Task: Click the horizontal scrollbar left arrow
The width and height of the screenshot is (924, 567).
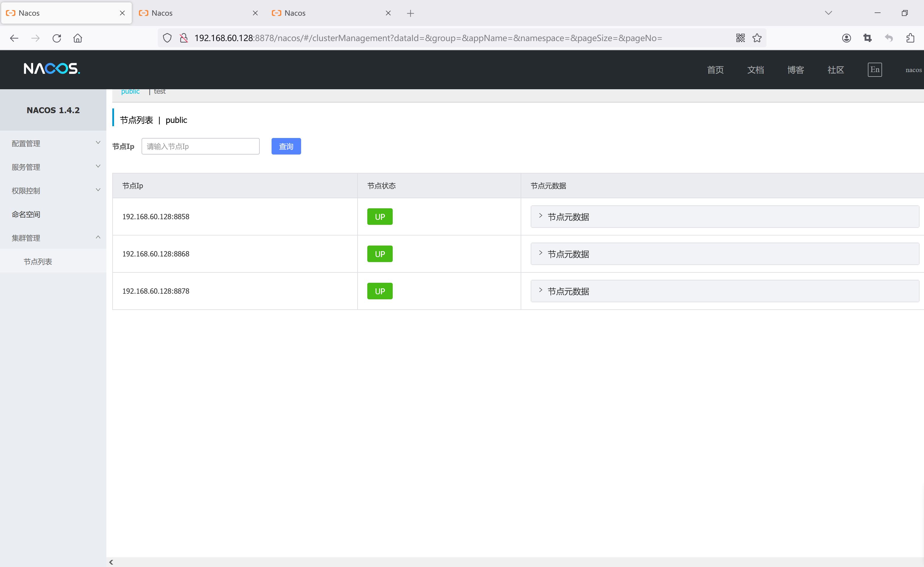Action: point(111,562)
